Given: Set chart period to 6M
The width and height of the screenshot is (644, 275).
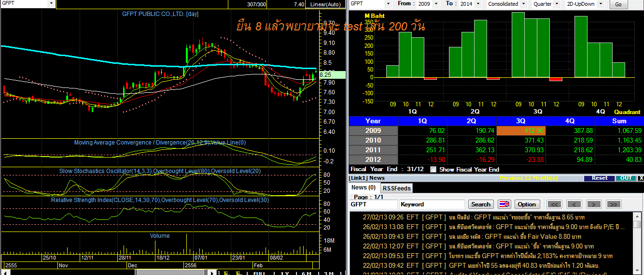Looking at the screenshot, I should pos(307,273).
